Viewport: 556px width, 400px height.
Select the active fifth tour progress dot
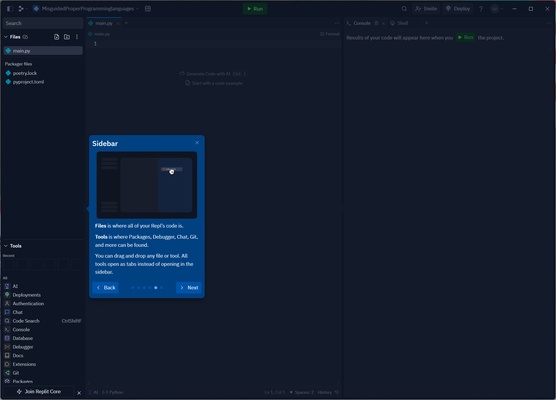(x=156, y=288)
